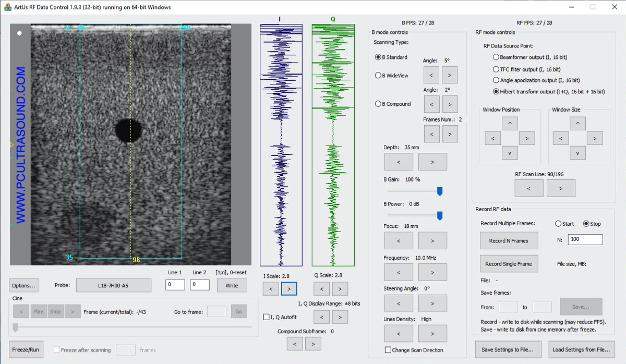Select B Compound scanning type
Viewport: 626px width, 364px height.
[378, 104]
